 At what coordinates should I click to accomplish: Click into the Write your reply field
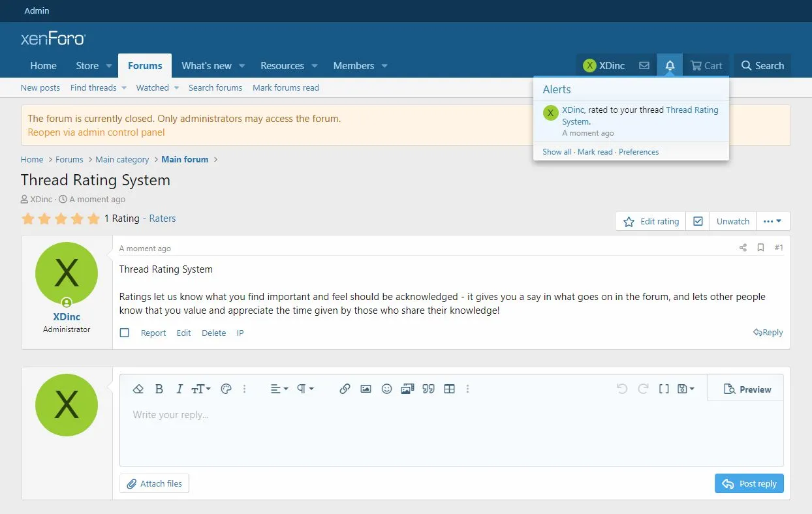coord(450,431)
